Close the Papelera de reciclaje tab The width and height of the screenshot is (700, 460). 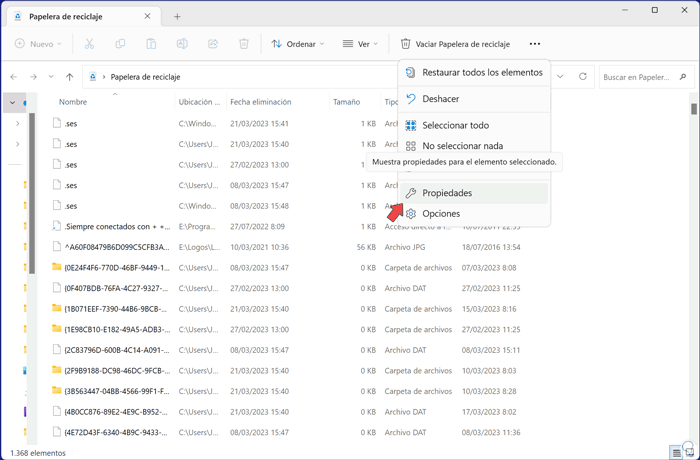tap(147, 16)
